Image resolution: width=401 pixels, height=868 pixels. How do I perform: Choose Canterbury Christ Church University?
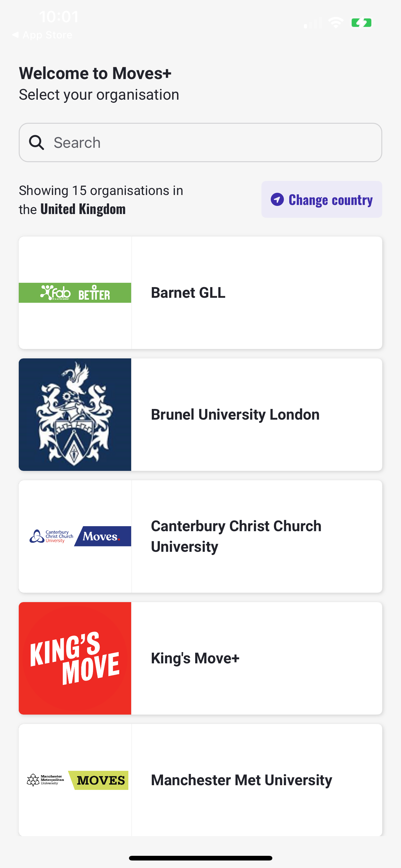pyautogui.click(x=200, y=536)
